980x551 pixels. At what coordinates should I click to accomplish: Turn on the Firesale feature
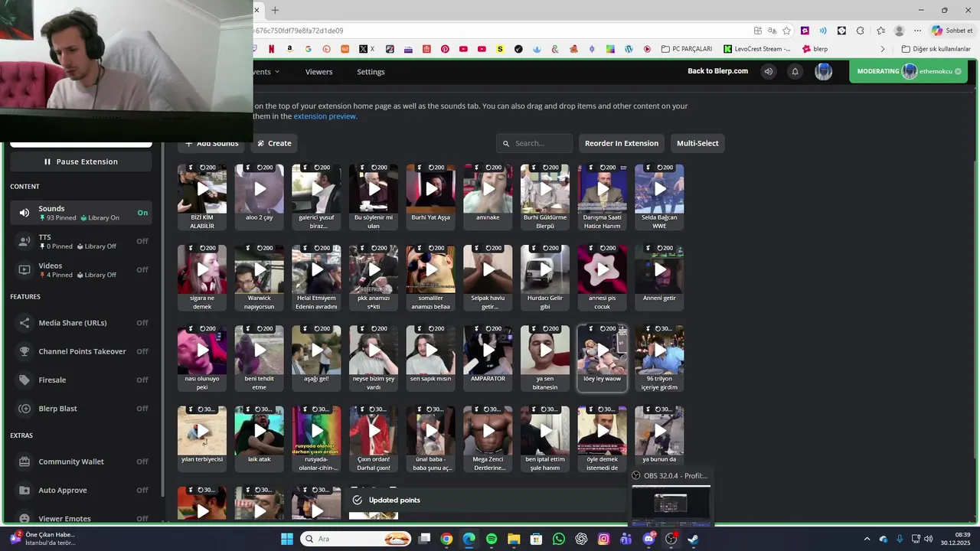142,380
